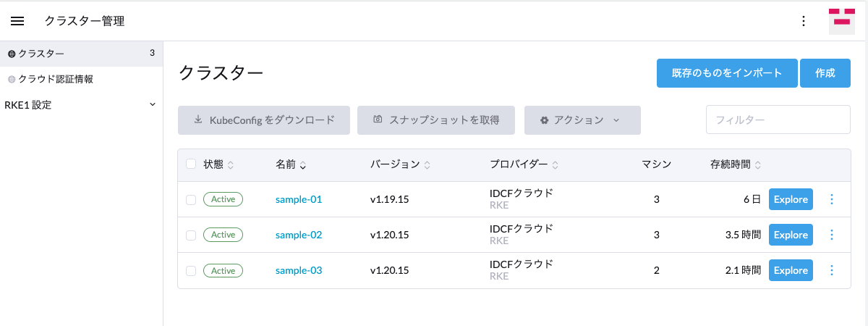The height and width of the screenshot is (326, 868).
Task: Check the box for sample-03 row
Action: coord(191,270)
